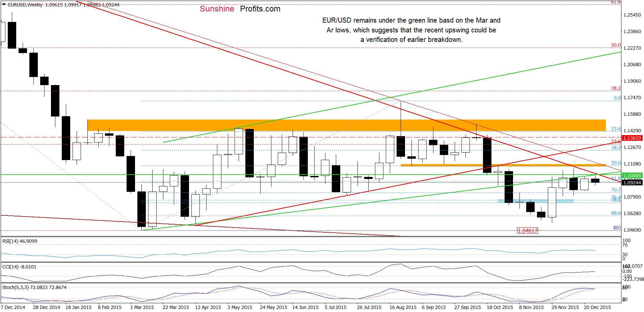Image resolution: width=644 pixels, height=312 pixels.
Task: Click the 12 Apr 2015 date label
Action: (x=208, y=307)
